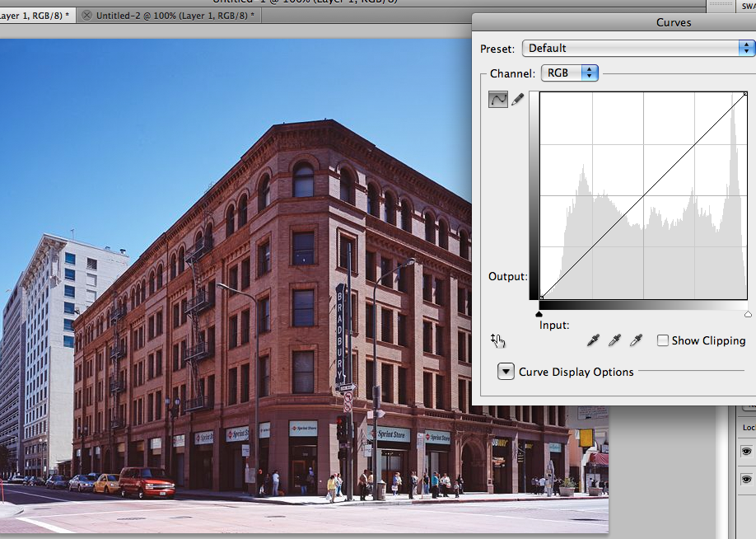The width and height of the screenshot is (756, 539).
Task: Pick the white point eyedropper
Action: click(x=636, y=340)
